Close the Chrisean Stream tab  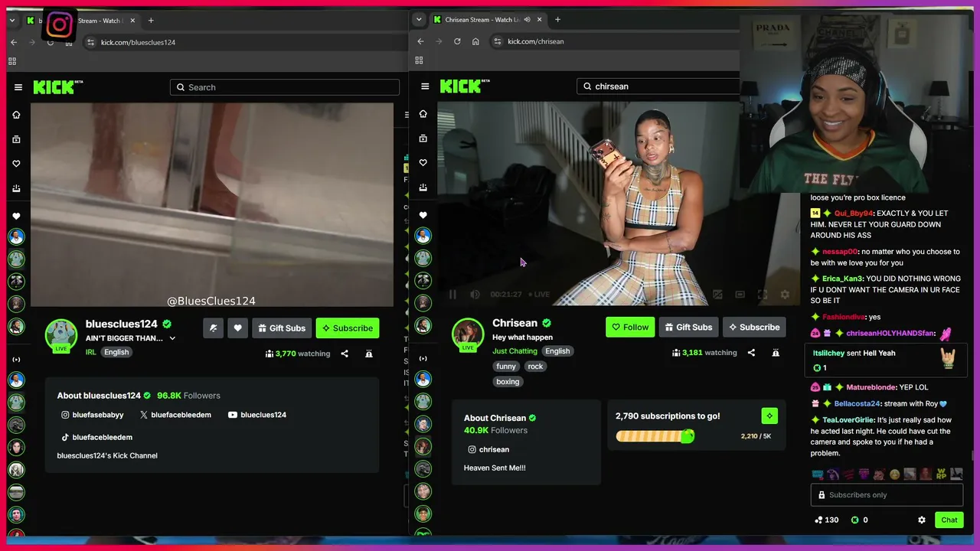pos(539,20)
